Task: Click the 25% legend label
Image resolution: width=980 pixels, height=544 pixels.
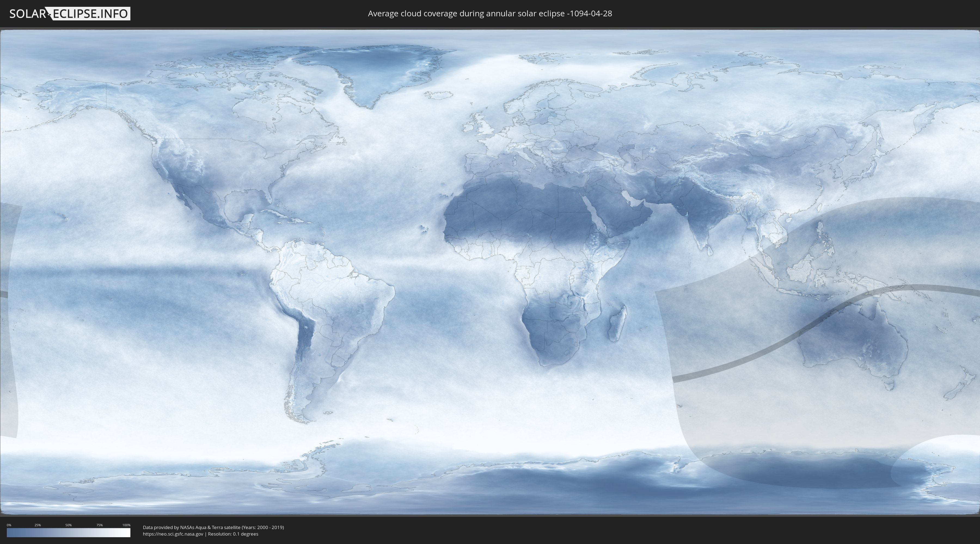Action: point(38,525)
